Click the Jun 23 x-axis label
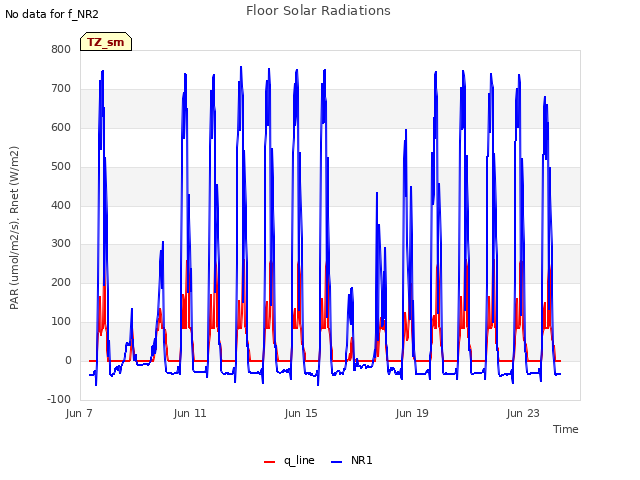Screen dimensions: 640x480 coord(523,413)
